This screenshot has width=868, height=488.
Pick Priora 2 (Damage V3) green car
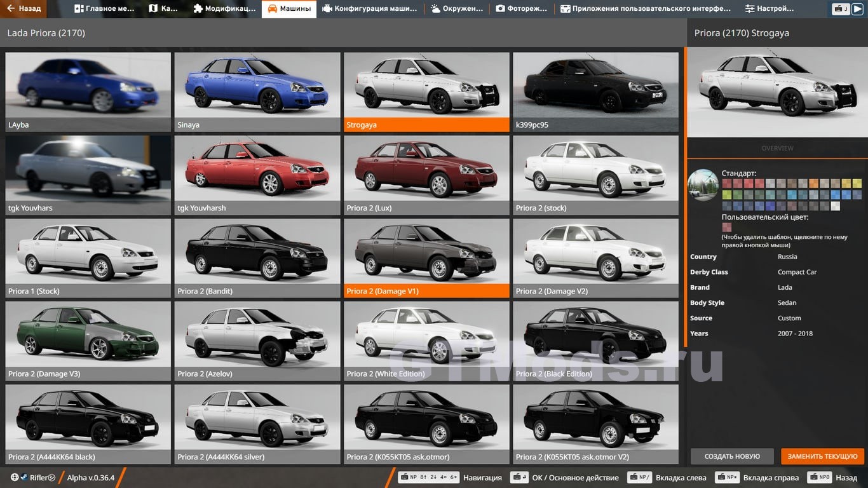coord(88,341)
